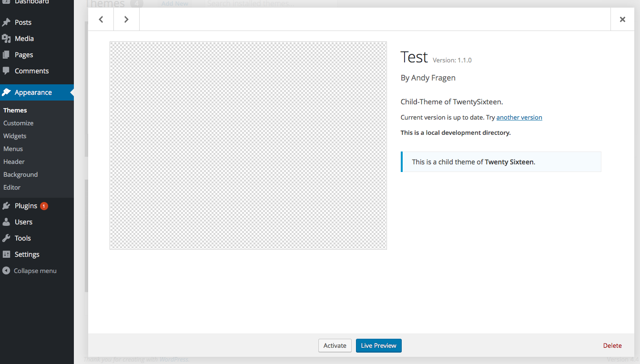This screenshot has width=640, height=364.
Task: Go to Widgets under Appearance
Action: coord(15,136)
